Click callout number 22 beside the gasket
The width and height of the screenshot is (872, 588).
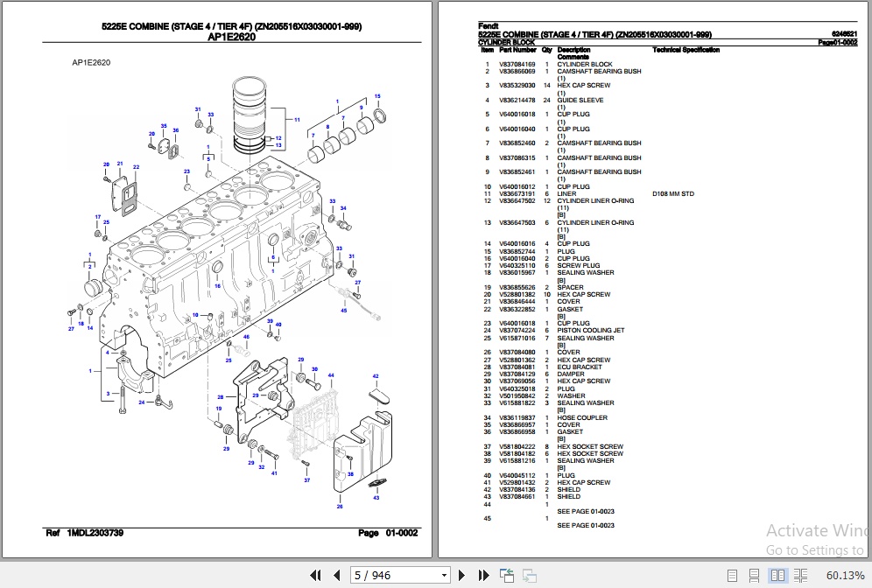(x=137, y=167)
